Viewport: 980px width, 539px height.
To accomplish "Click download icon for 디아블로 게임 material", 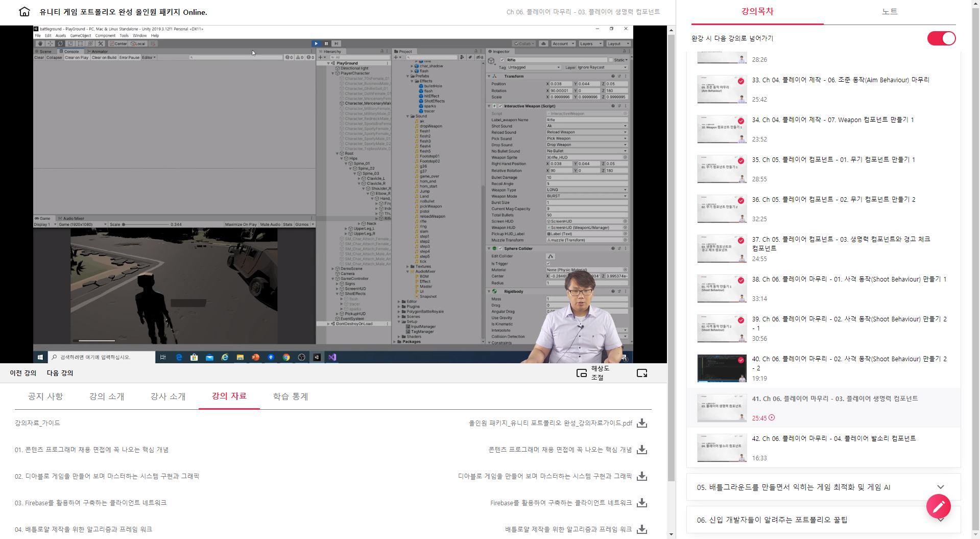I will click(642, 476).
